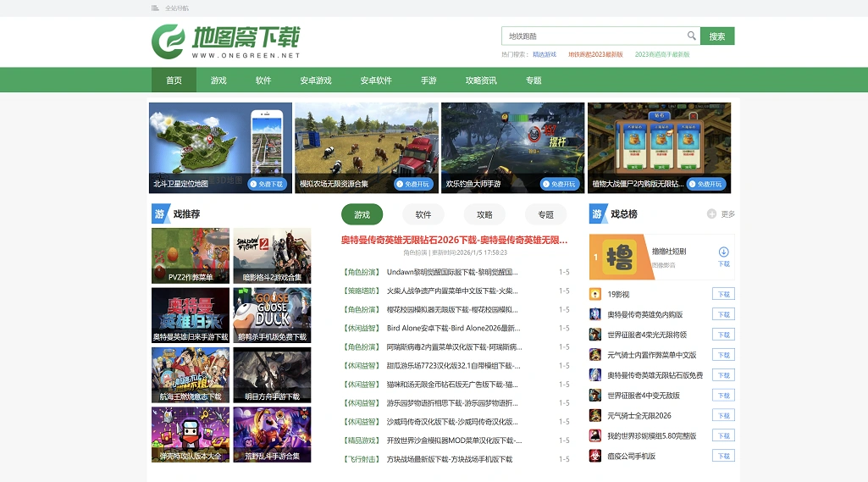Click 免费开玩 on the 模拟农场 banner
Image resolution: width=868 pixels, height=482 pixels.
tap(414, 184)
